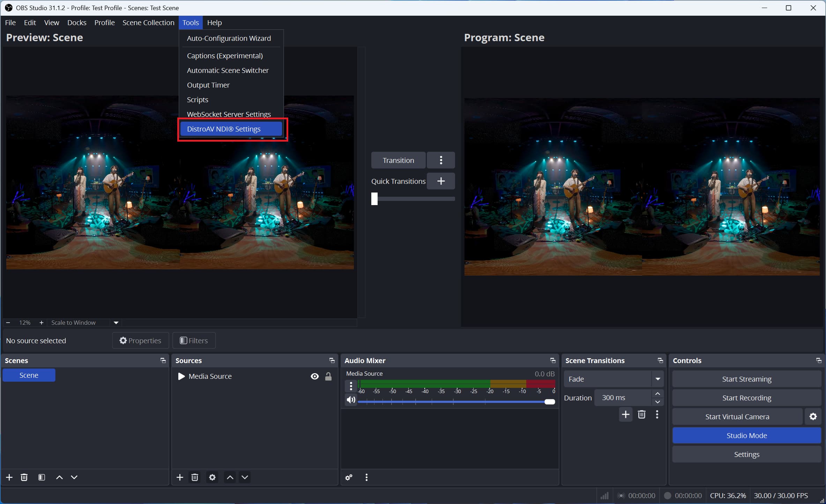
Task: Open the Scene Collection menu
Action: (x=148, y=22)
